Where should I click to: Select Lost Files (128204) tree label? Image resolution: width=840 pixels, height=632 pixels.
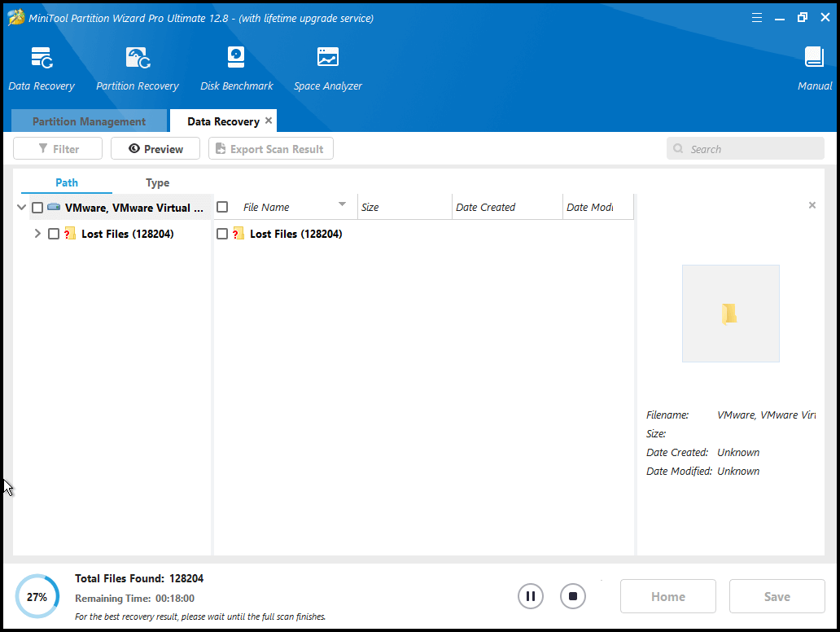[x=128, y=234]
